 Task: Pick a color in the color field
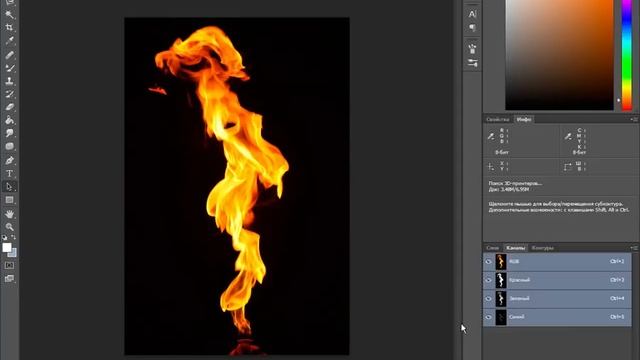(x=559, y=55)
